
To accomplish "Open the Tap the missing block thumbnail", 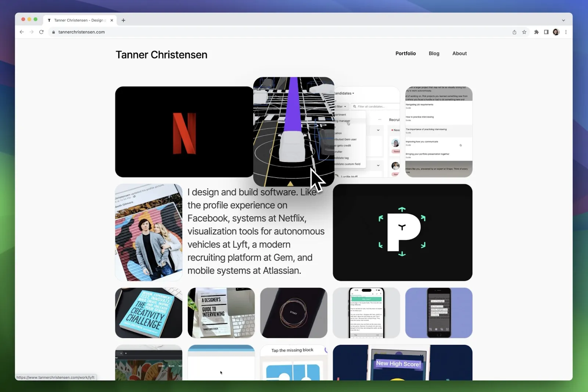I will pos(294,363).
